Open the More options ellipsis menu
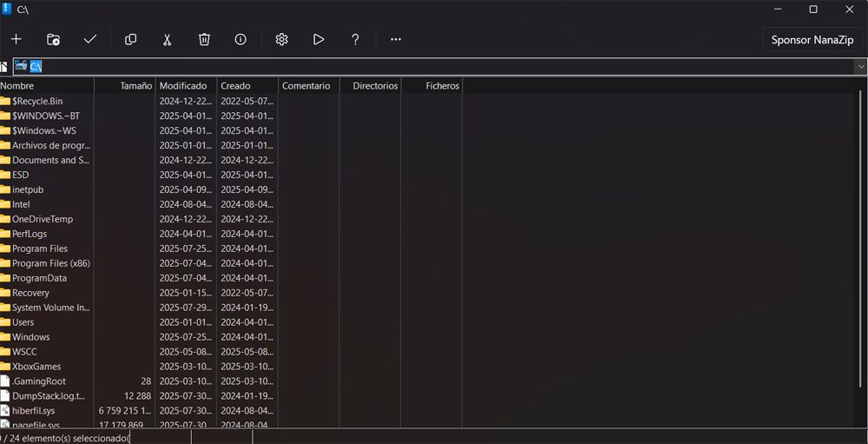Screen dimensions: 868x444 (396, 39)
